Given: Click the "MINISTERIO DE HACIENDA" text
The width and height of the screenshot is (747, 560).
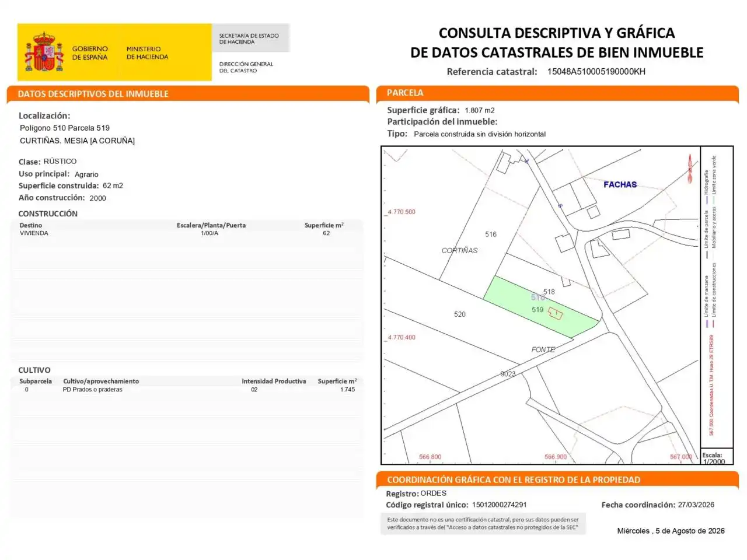Looking at the screenshot, I should [x=147, y=53].
